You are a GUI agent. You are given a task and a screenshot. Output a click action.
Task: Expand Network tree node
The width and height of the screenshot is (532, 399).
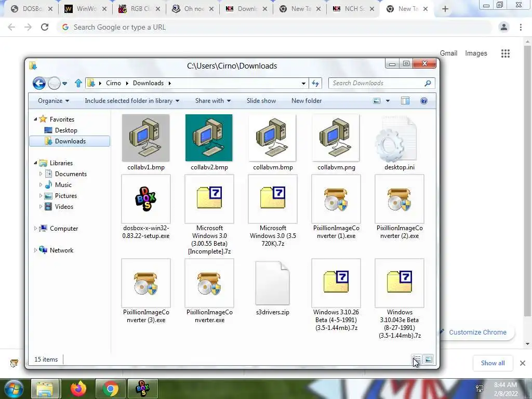35,250
